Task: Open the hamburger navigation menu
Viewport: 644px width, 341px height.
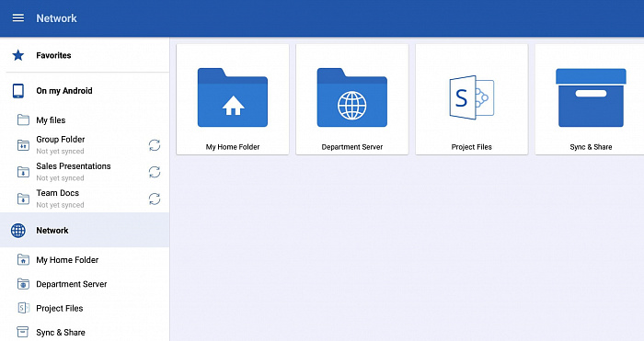Action: 18,18
